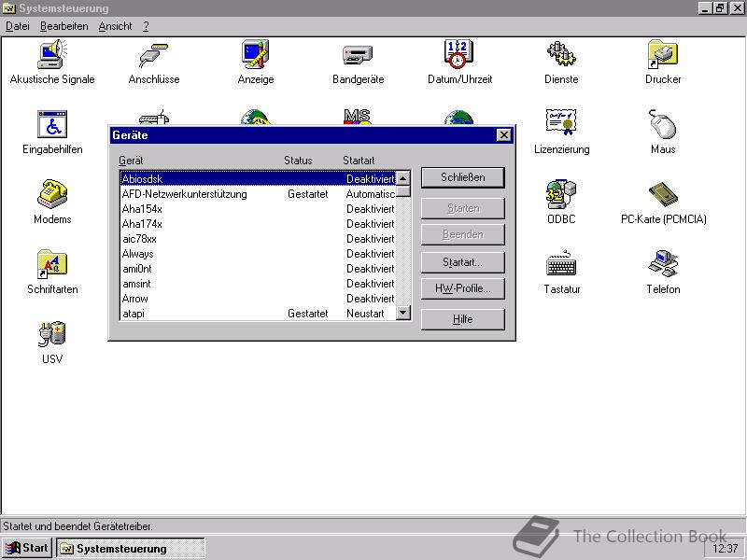Screen dimensions: 747x560
Task: Click the Start button on taskbar
Action: [28, 548]
